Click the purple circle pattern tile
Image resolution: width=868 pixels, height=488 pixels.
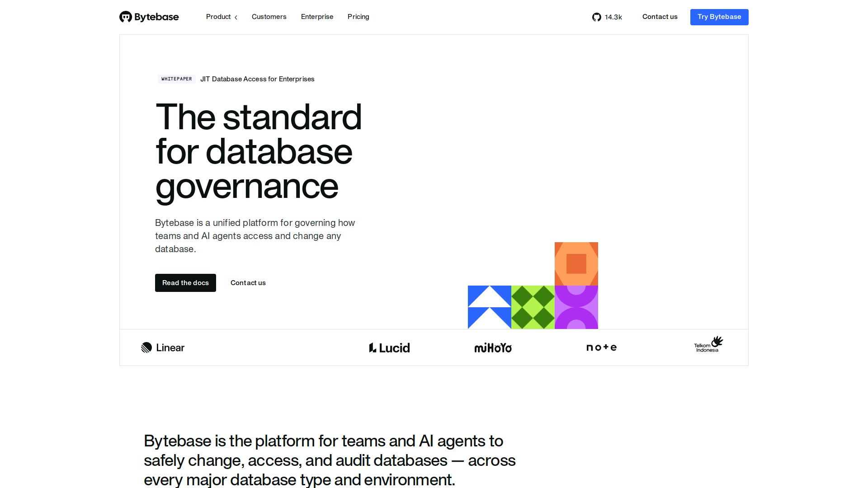(576, 307)
